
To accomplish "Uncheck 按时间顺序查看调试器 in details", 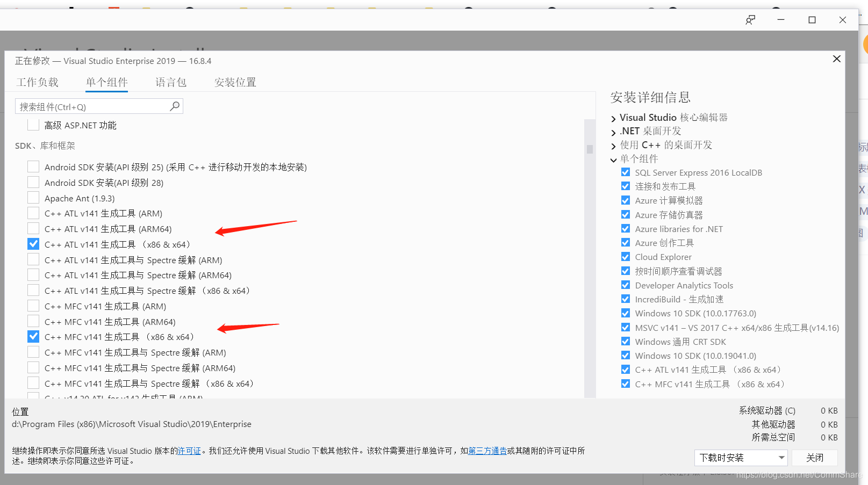I will 626,271.
